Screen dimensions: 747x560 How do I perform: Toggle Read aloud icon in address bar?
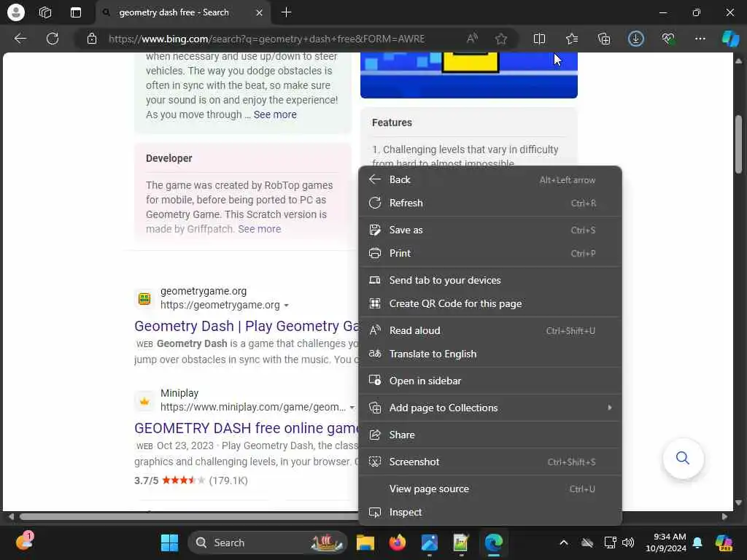pyautogui.click(x=472, y=39)
